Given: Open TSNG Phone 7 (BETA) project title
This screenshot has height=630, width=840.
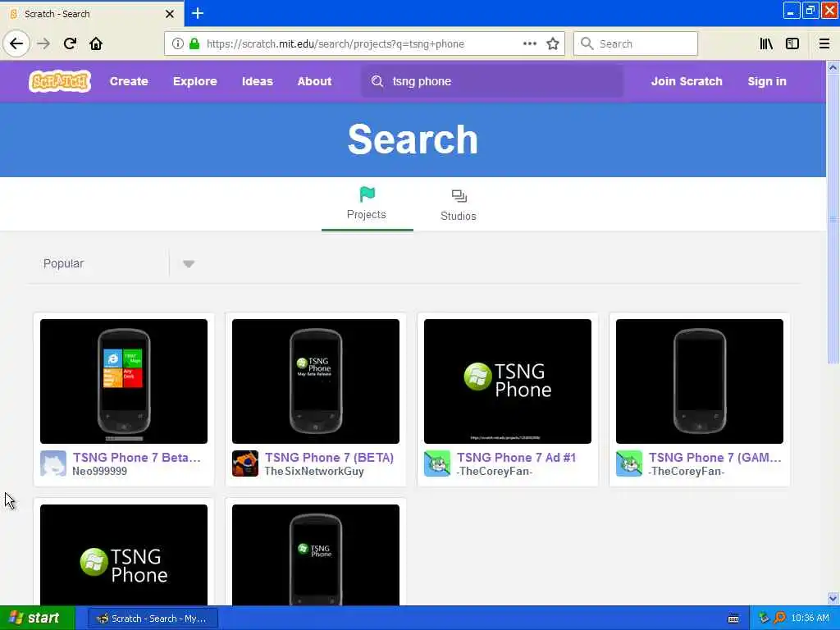Looking at the screenshot, I should pyautogui.click(x=329, y=458).
